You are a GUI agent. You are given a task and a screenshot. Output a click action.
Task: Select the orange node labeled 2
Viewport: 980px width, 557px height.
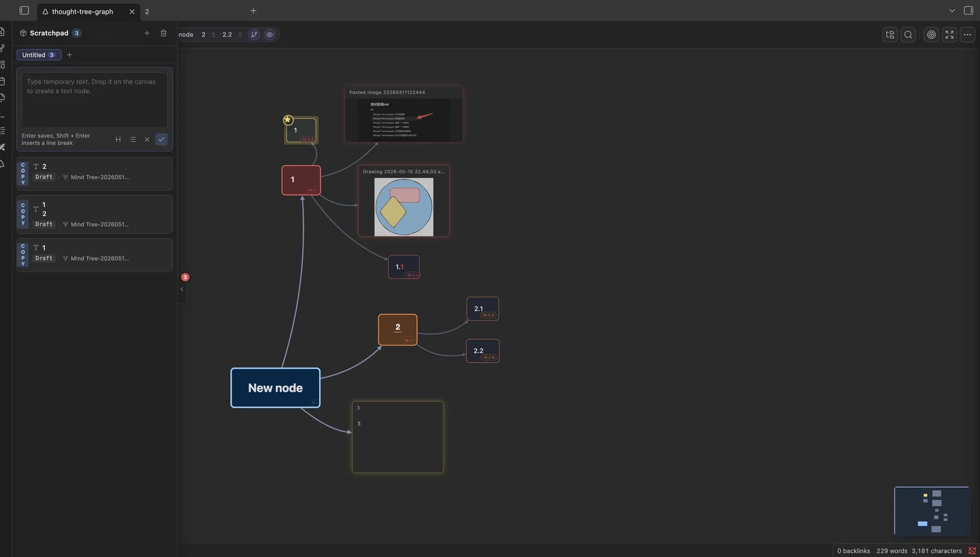click(x=398, y=329)
